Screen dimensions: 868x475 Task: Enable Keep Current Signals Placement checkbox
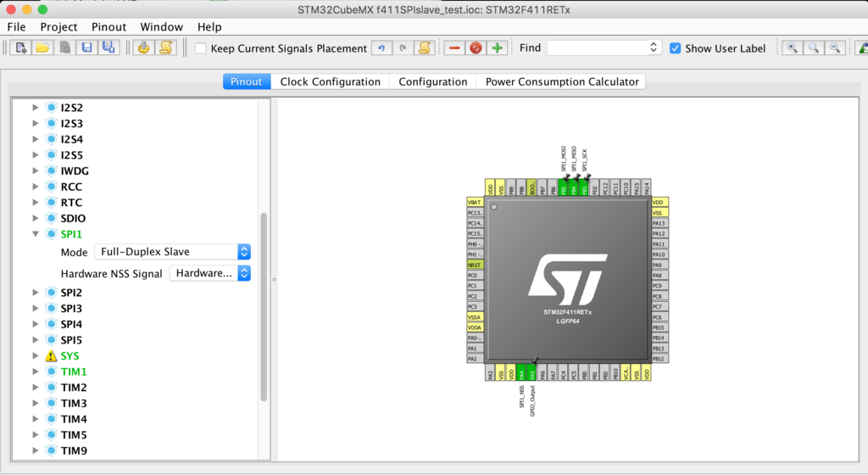point(201,48)
